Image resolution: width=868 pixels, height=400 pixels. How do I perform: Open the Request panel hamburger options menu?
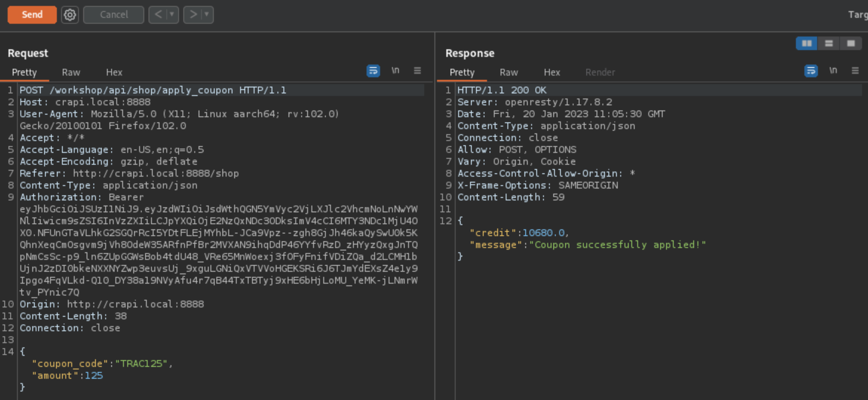[417, 70]
